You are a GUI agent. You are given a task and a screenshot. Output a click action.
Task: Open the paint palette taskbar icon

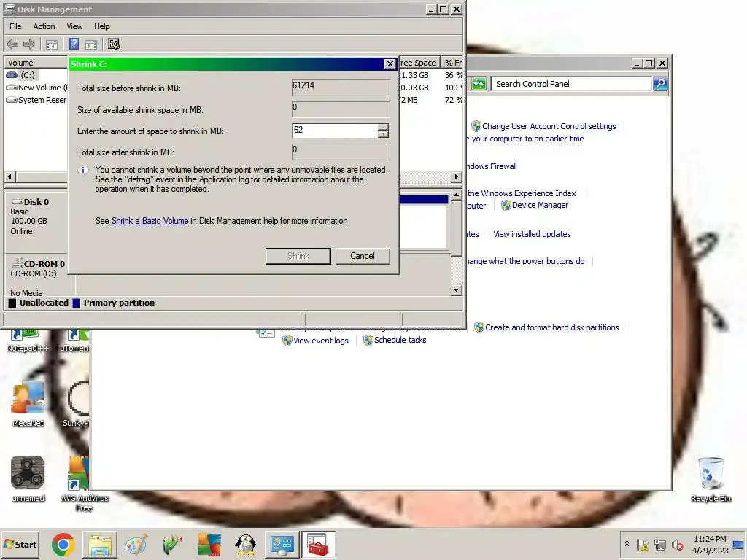click(x=136, y=545)
